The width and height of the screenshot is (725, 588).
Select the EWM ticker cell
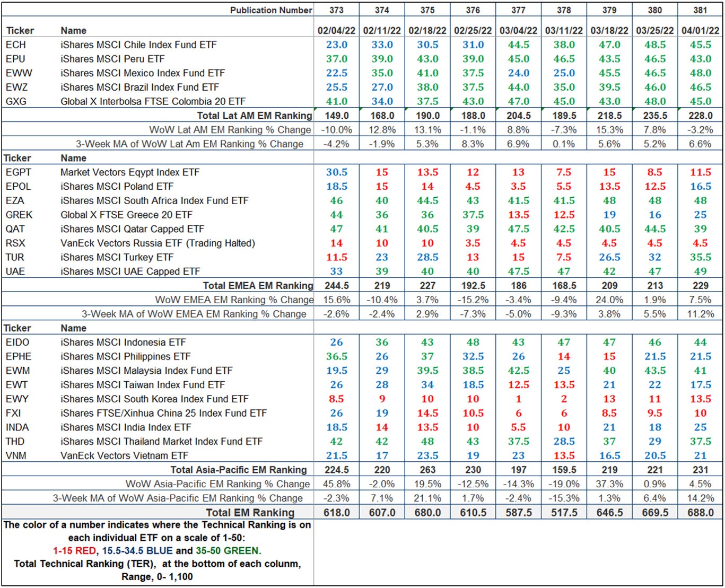pos(18,371)
